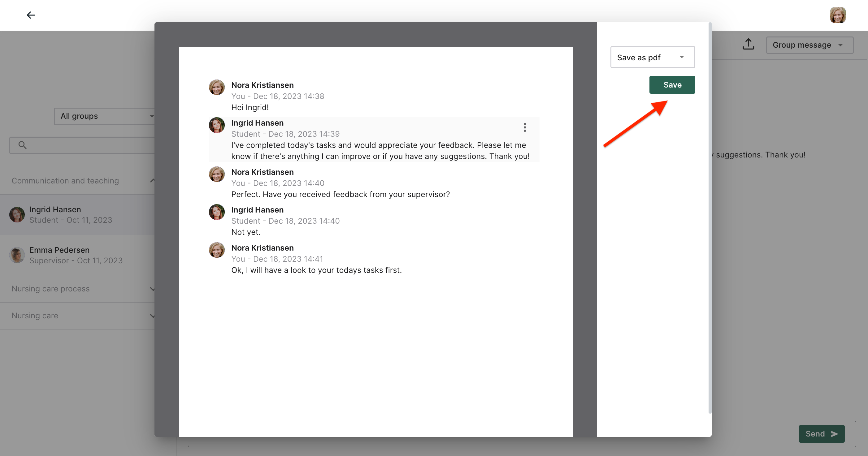Click the Send button
The height and width of the screenshot is (456, 868).
[821, 434]
